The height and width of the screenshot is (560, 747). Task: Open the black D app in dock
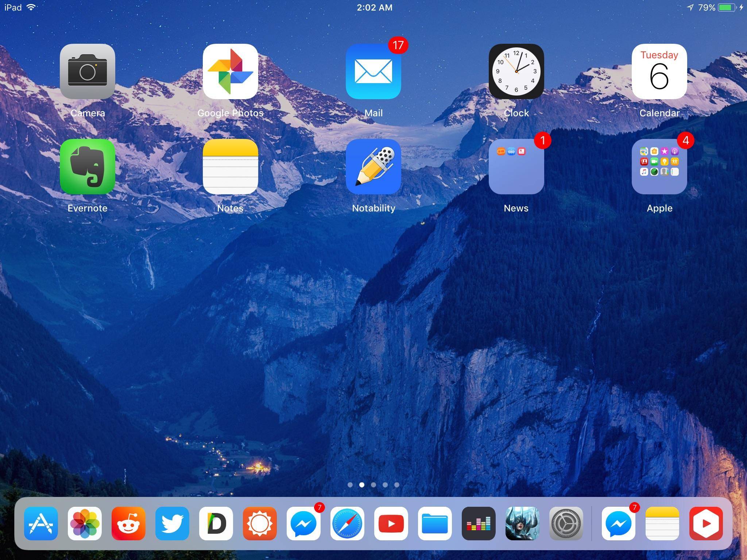[x=216, y=524]
